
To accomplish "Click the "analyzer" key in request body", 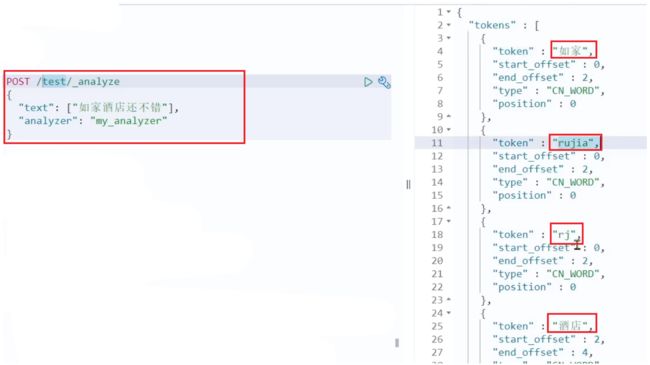I will pos(48,121).
